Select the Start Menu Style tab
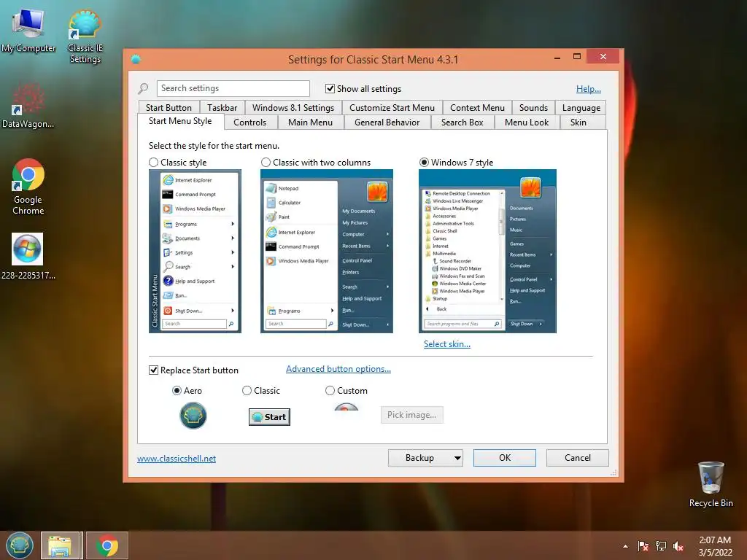The image size is (747, 560). coord(180,121)
